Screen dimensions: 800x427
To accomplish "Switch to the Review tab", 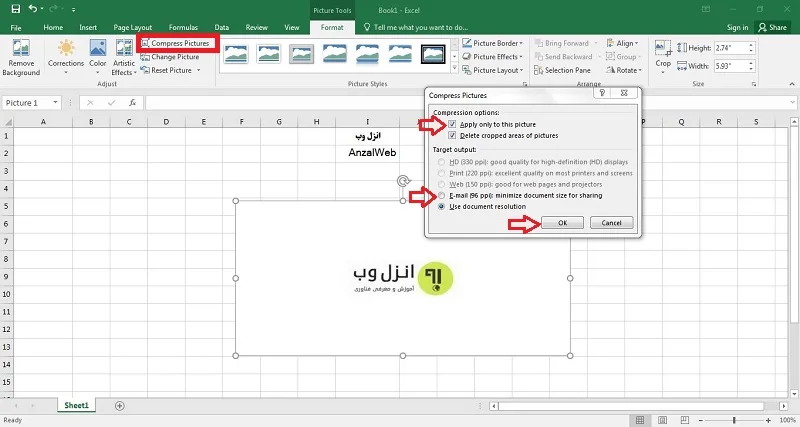I will tap(257, 28).
